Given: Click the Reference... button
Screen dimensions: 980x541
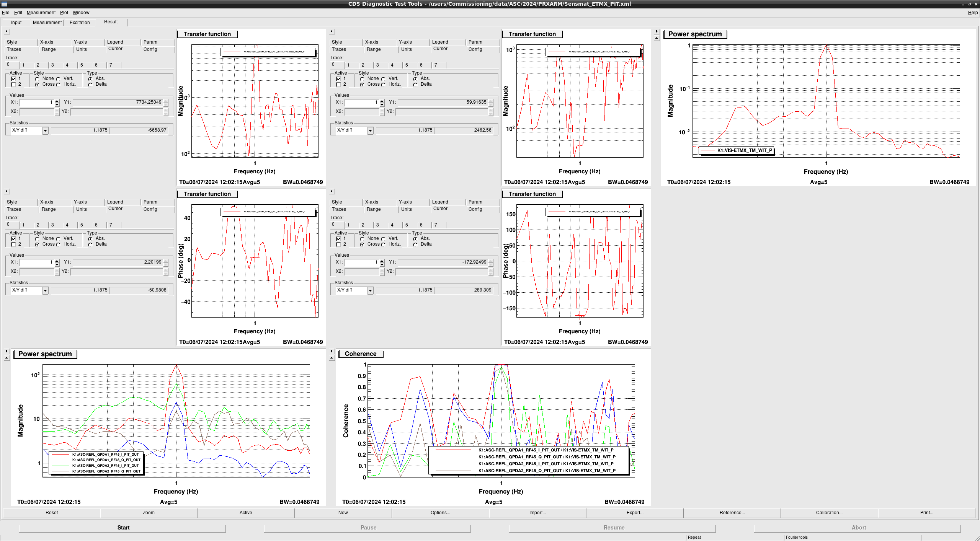Looking at the screenshot, I should click(732, 513).
